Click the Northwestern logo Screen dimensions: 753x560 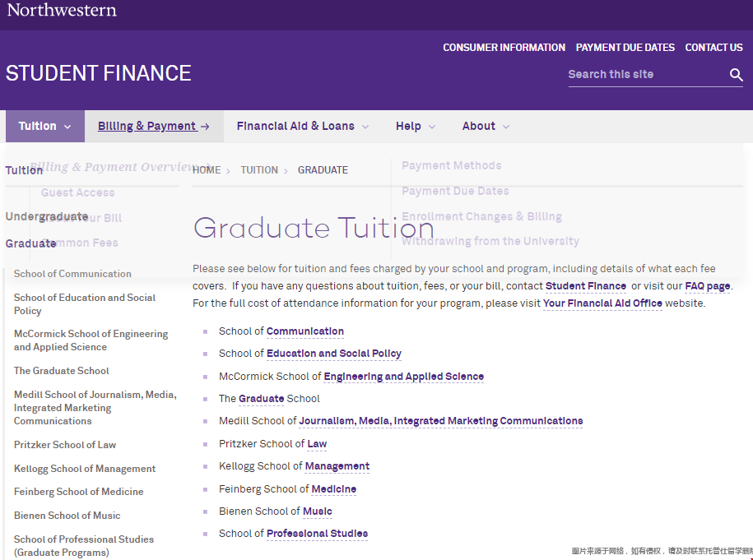point(62,10)
